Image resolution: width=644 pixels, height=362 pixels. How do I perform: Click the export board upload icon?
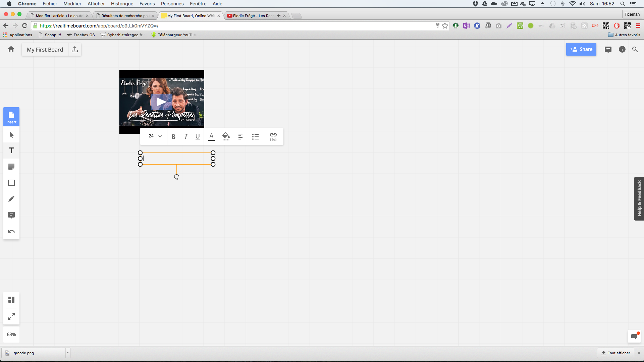(75, 49)
